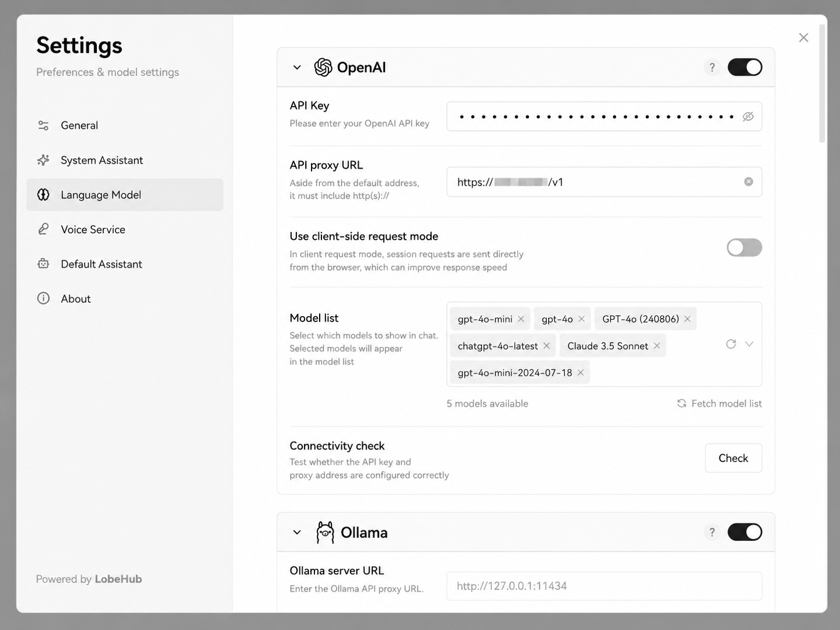
Task: Enable client-side request mode
Action: (745, 248)
